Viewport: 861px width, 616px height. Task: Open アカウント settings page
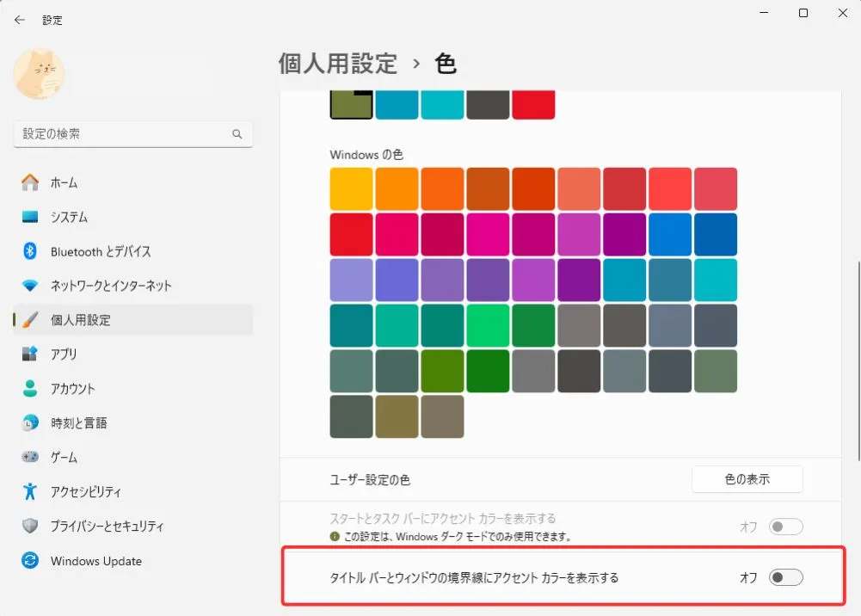pos(132,388)
